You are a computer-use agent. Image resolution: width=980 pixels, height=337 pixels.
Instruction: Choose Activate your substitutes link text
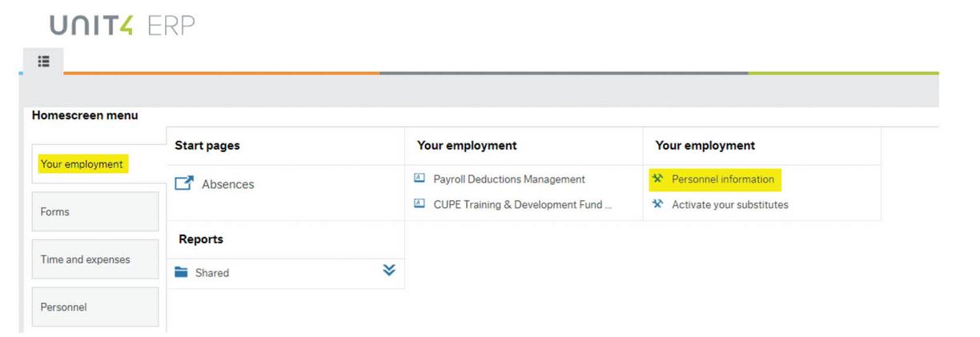pyautogui.click(x=729, y=204)
